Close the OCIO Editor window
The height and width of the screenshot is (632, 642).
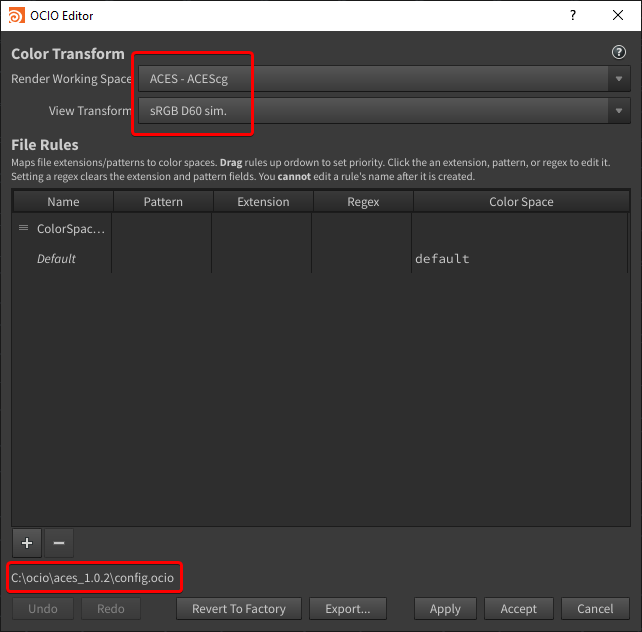[618, 16]
